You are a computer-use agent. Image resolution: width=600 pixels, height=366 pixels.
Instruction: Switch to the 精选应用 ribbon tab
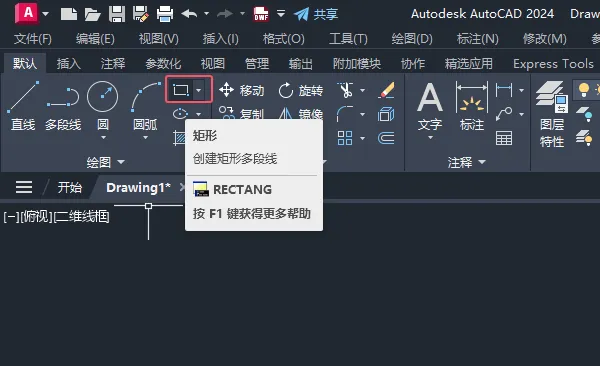coord(469,64)
